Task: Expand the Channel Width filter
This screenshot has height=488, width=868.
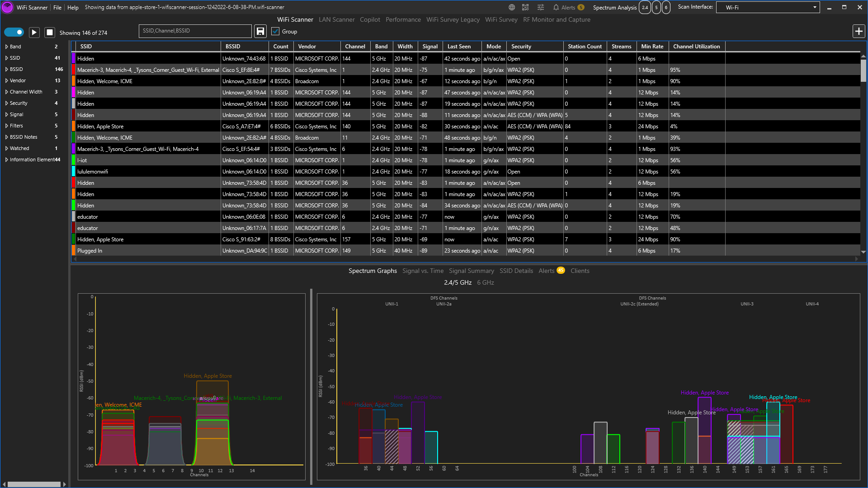Action: pos(7,92)
